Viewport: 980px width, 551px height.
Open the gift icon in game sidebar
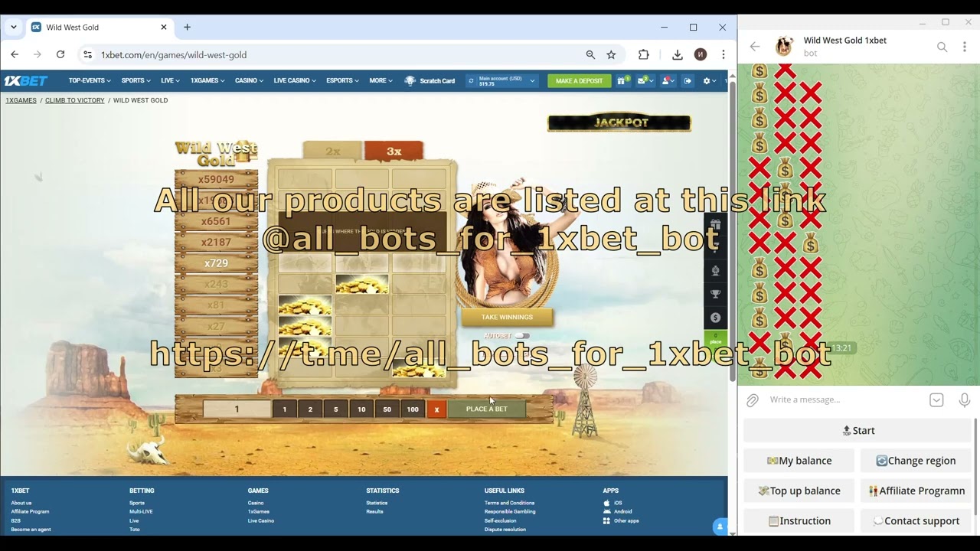coord(715,225)
